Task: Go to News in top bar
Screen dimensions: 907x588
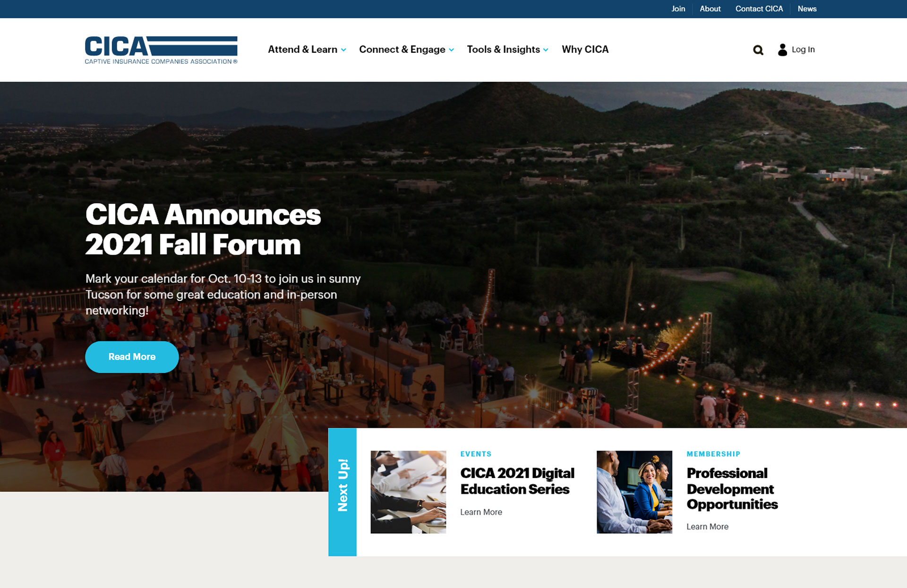Action: (x=807, y=9)
